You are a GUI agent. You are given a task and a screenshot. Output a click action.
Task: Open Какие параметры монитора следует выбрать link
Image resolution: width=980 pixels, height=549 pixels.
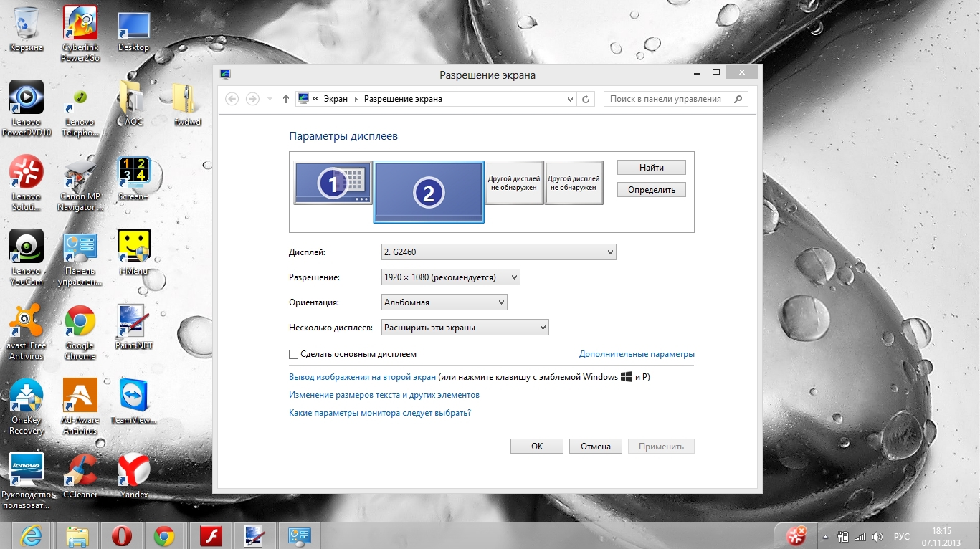380,413
